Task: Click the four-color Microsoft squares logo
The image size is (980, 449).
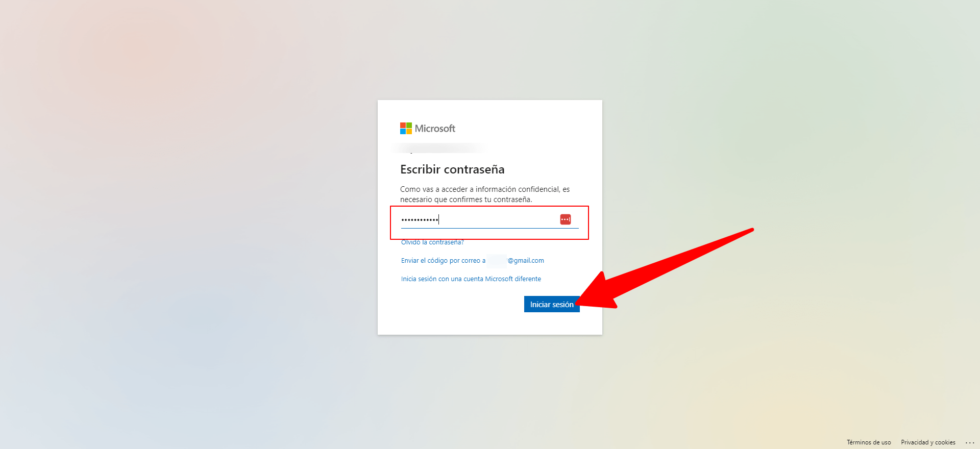Action: pos(406,128)
